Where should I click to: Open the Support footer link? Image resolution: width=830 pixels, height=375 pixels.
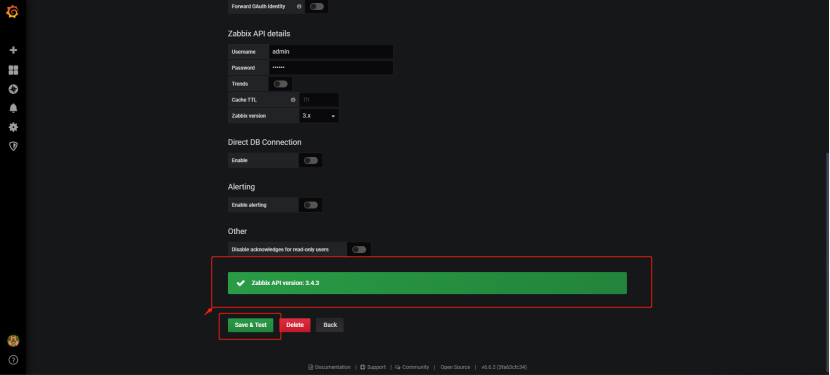[373, 367]
